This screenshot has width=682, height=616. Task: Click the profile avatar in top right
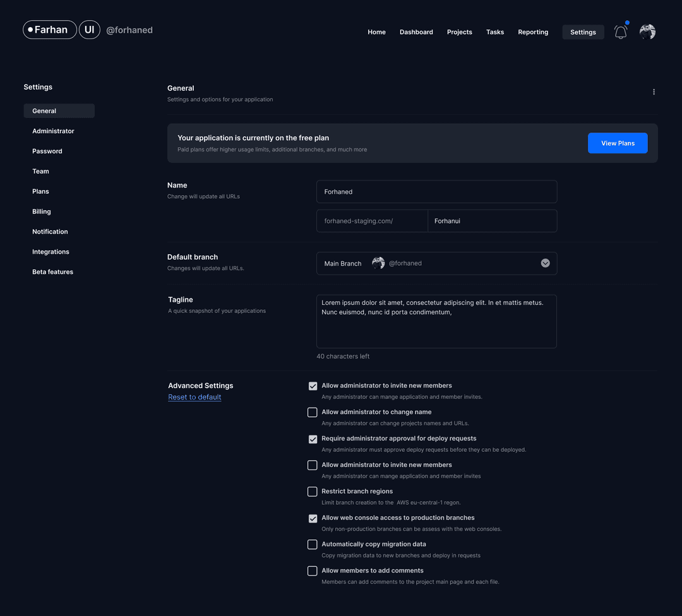[647, 32]
